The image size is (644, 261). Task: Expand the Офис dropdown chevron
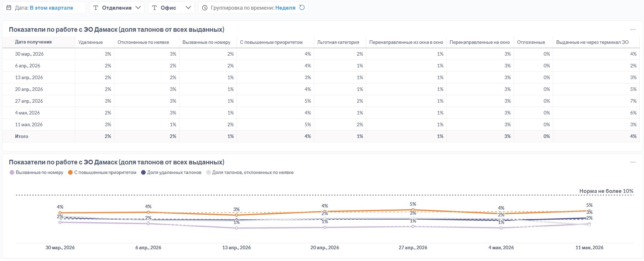click(x=188, y=7)
